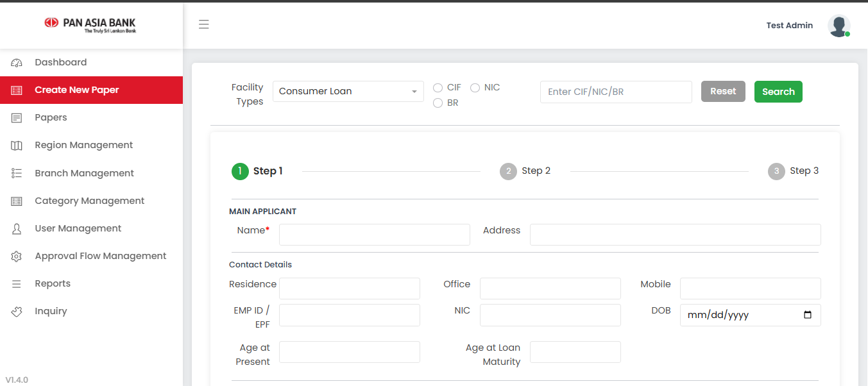The image size is (868, 386).
Task: Open Region Management page
Action: click(x=91, y=145)
